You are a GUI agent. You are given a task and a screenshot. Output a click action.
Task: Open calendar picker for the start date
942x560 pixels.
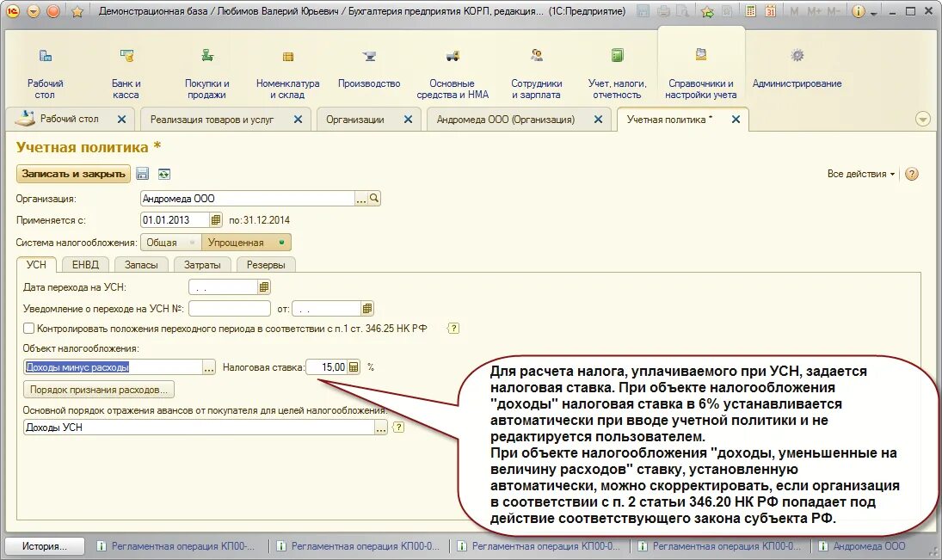coord(215,219)
